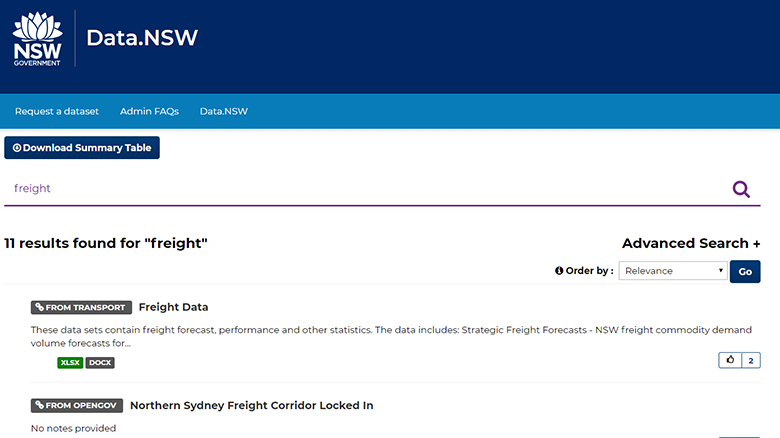This screenshot has width=780, height=438.
Task: Expand Advanced Search options
Action: pyautogui.click(x=691, y=243)
